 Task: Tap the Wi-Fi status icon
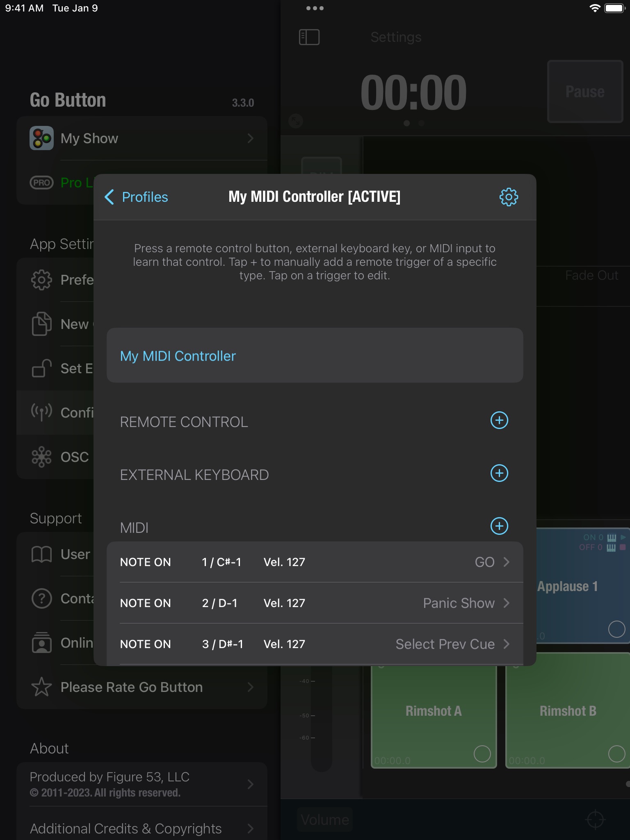(x=594, y=8)
